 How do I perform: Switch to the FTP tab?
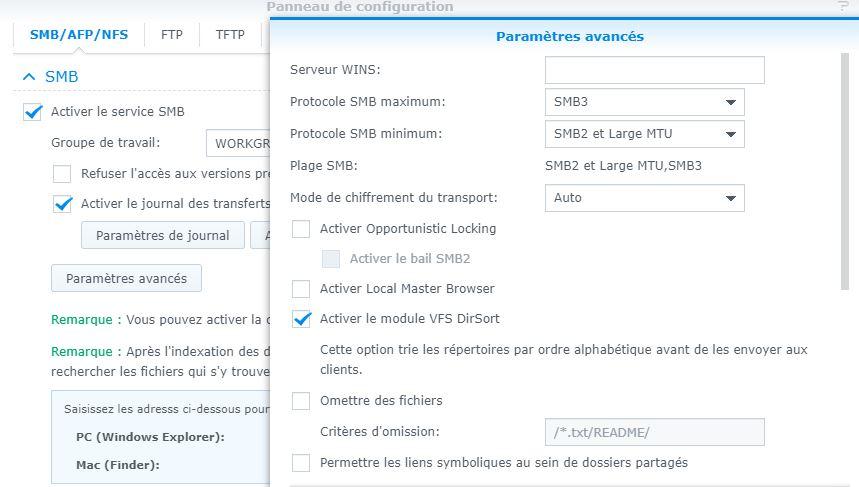pyautogui.click(x=171, y=34)
